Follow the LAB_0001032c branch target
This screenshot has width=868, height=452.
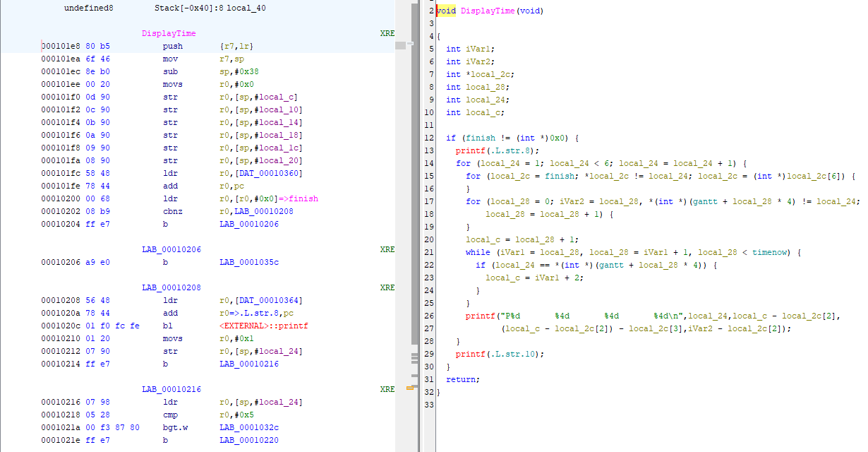pyautogui.click(x=249, y=428)
